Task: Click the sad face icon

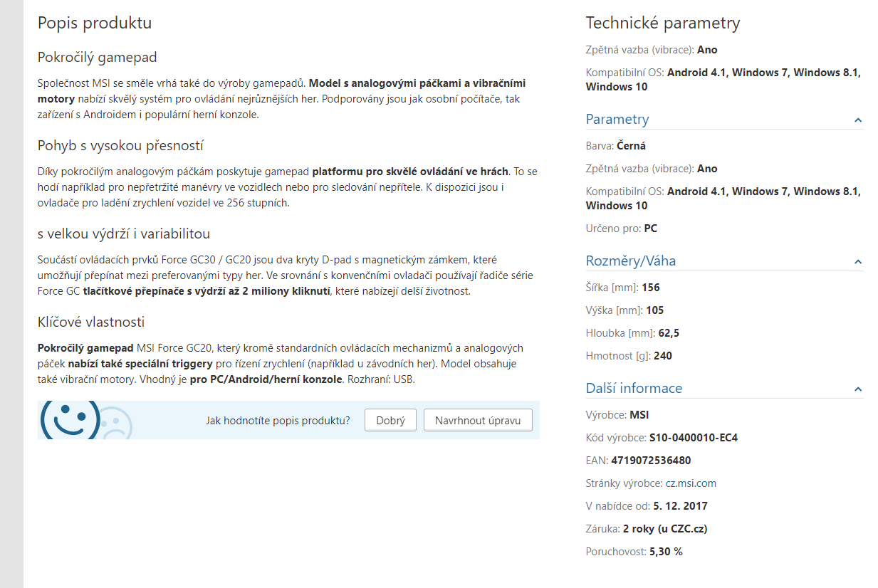Action: pyautogui.click(x=113, y=424)
